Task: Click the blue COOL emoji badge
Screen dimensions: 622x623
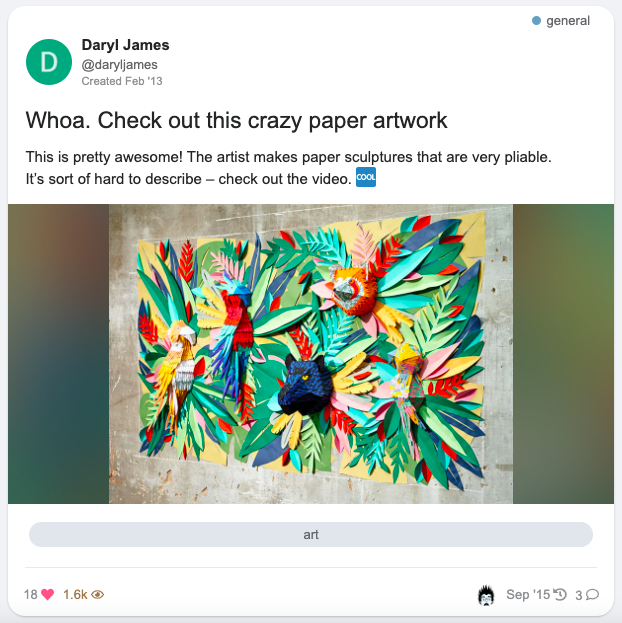Action: (x=366, y=177)
